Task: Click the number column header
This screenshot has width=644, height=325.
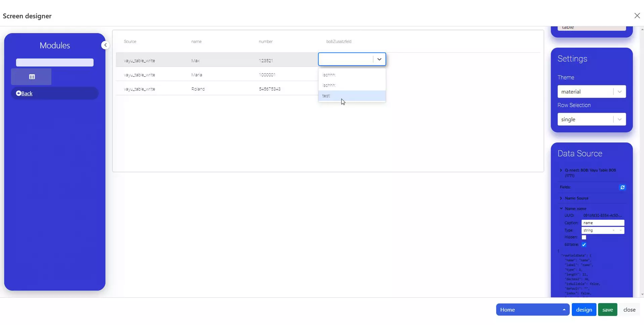Action: [x=266, y=42]
